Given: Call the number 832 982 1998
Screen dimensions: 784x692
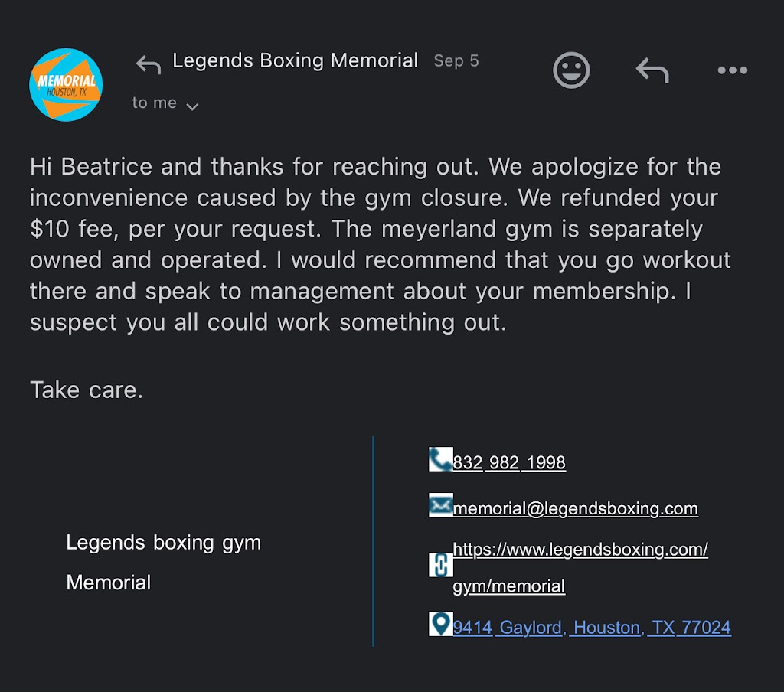Looking at the screenshot, I should click(x=509, y=463).
